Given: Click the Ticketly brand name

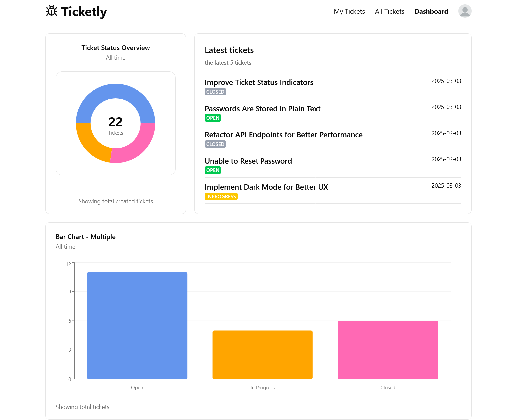Looking at the screenshot, I should [84, 11].
